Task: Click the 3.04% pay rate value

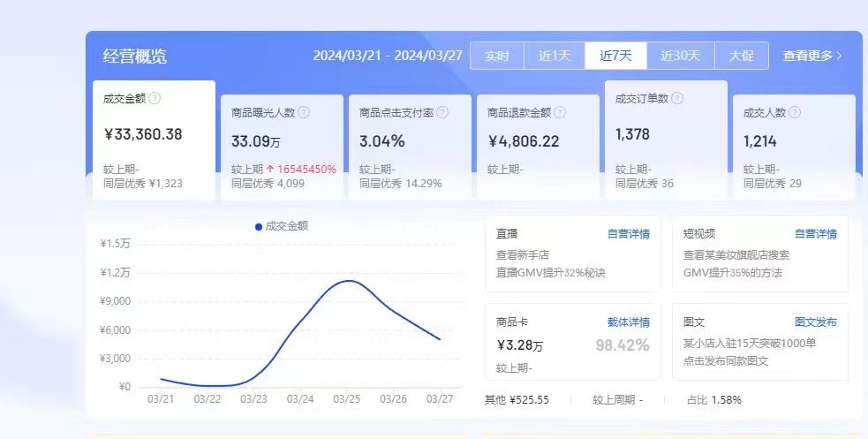Action: [382, 141]
